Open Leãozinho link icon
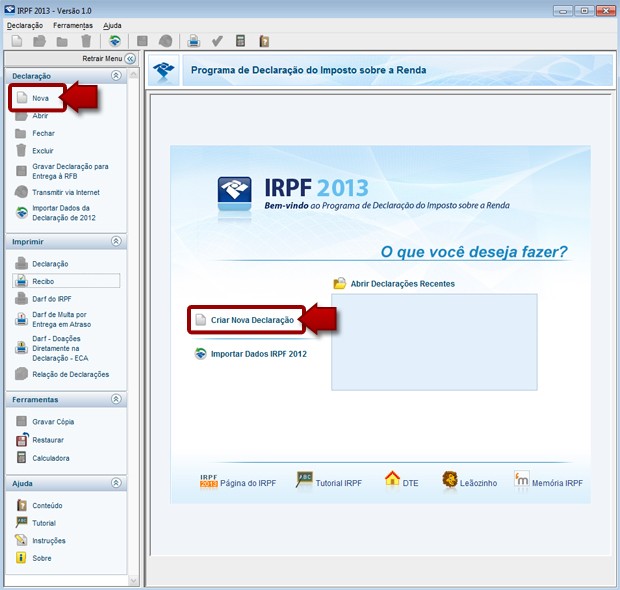The width and height of the screenshot is (620, 590). tap(450, 480)
